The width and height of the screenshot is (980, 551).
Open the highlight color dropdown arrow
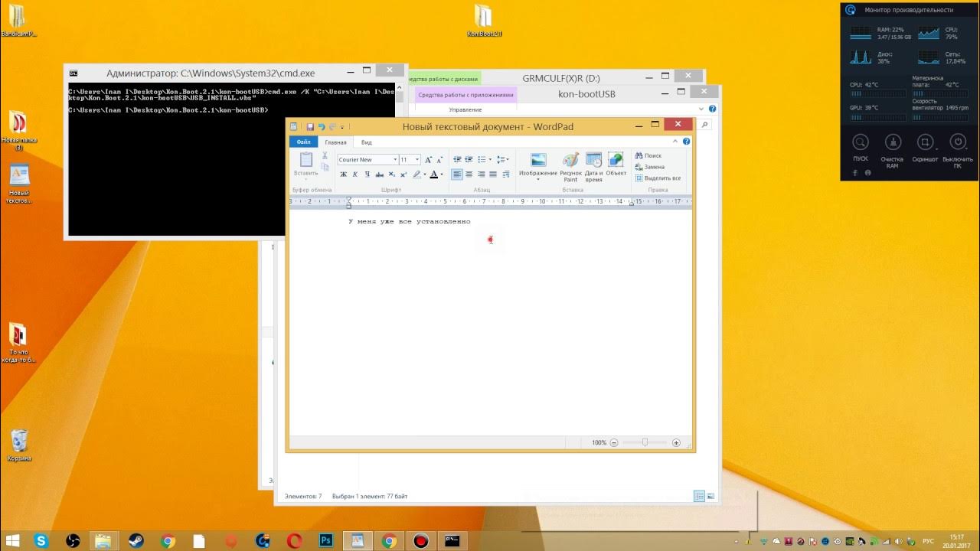coord(425,174)
